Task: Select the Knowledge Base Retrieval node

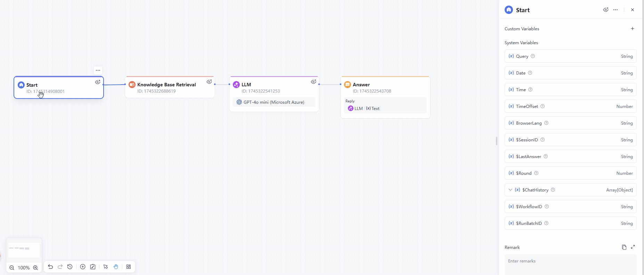Action: point(170,87)
